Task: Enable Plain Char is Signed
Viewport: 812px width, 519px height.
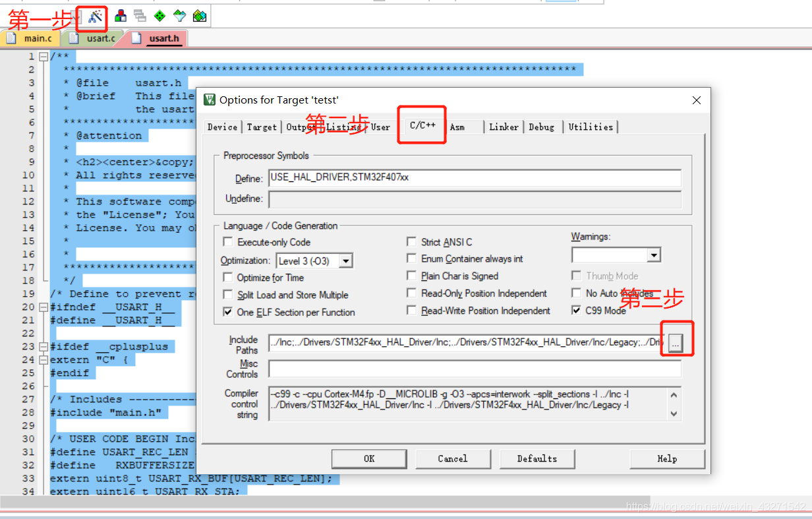Action: click(411, 276)
